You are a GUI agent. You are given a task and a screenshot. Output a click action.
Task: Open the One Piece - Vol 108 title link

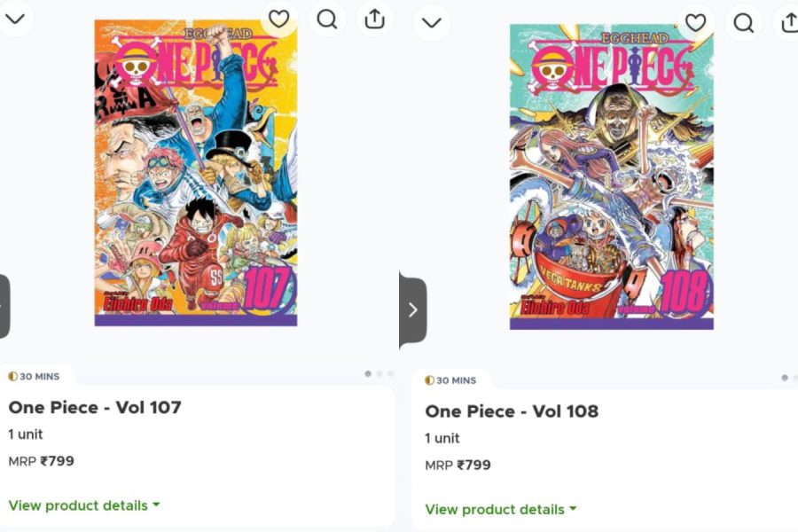point(512,411)
